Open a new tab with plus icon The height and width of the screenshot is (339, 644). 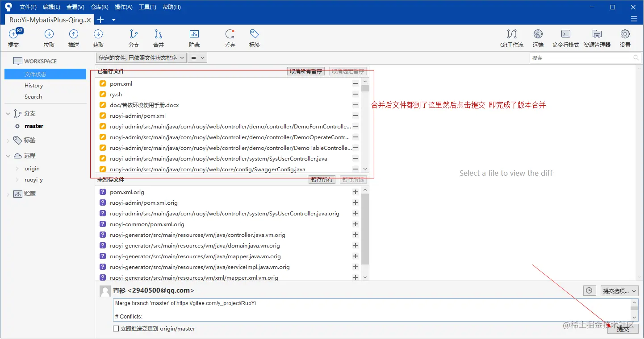(x=100, y=20)
